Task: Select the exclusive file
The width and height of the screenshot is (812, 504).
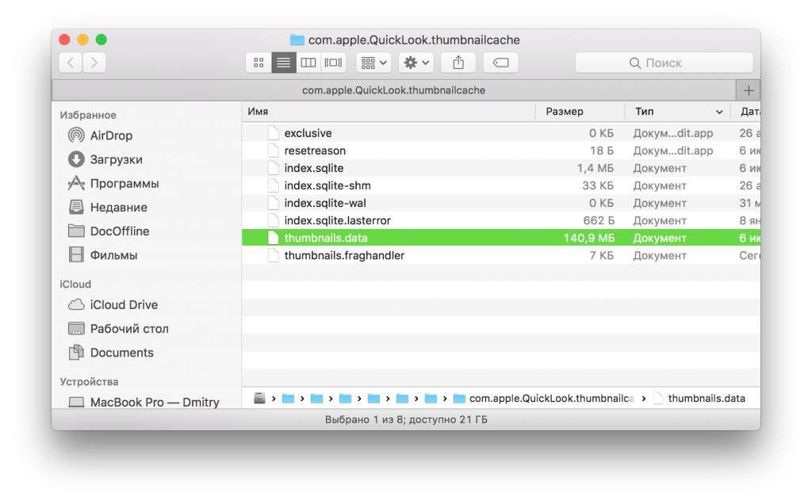Action: (x=501, y=133)
